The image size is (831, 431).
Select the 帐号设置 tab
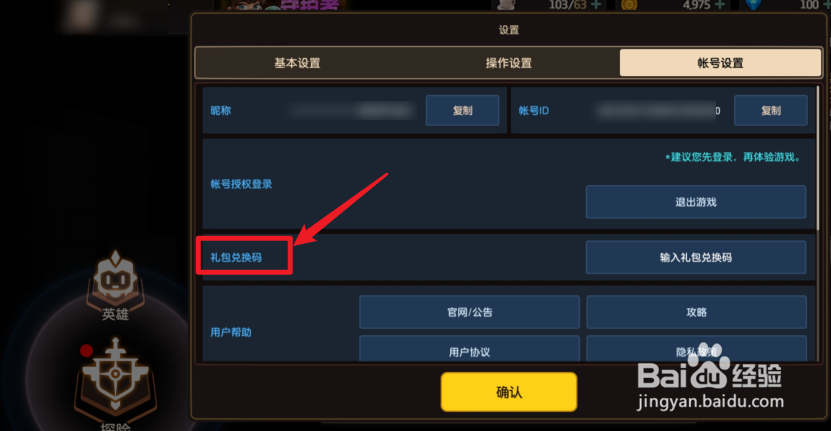[720, 63]
